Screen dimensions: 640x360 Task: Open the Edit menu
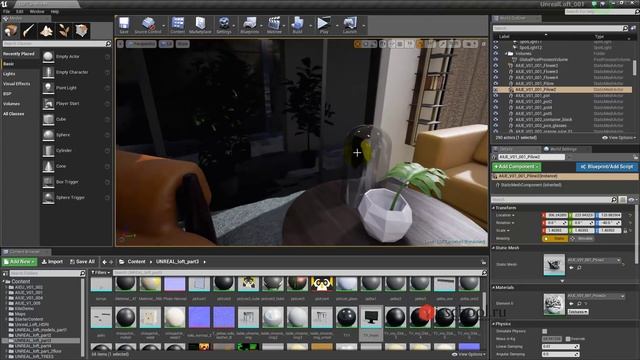(x=20, y=11)
